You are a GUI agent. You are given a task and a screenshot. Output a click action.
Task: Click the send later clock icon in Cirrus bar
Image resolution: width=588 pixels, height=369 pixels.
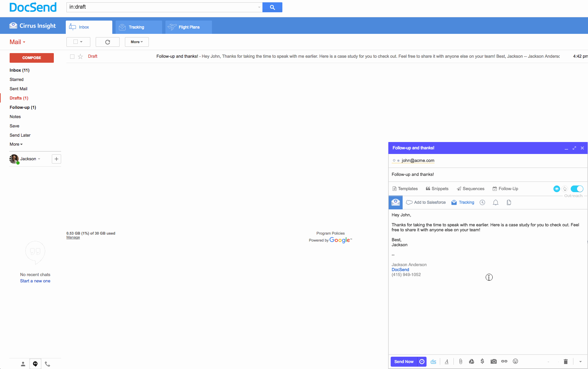coord(482,202)
